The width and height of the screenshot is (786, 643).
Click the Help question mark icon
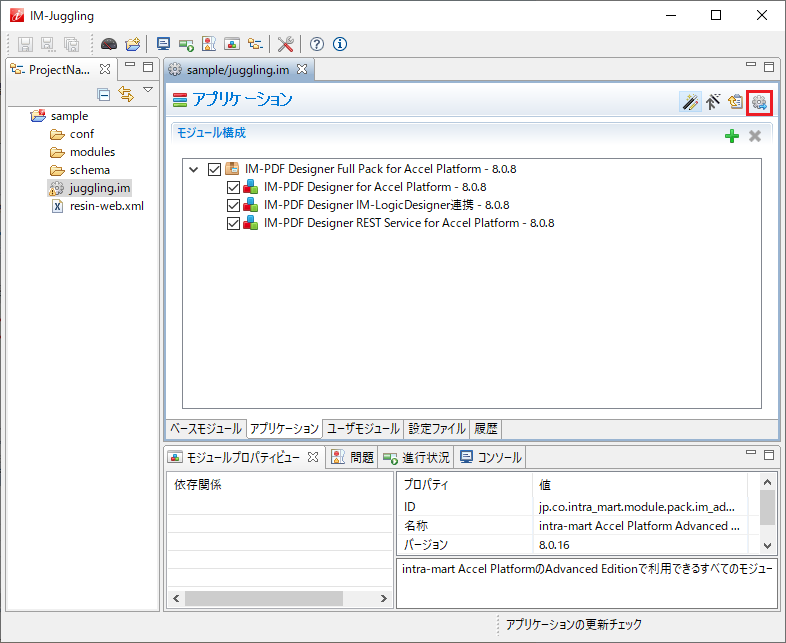(x=316, y=44)
